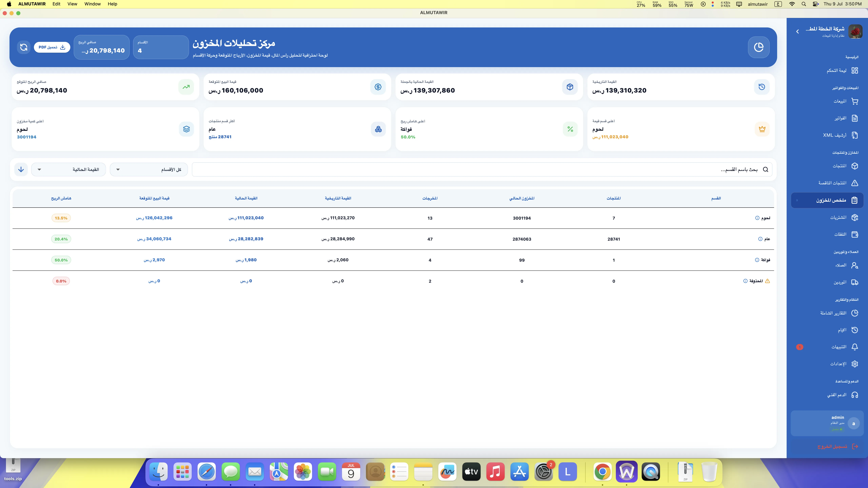Expand the القيمة الحالية sort dropdown
868x488 pixels.
tap(68, 169)
